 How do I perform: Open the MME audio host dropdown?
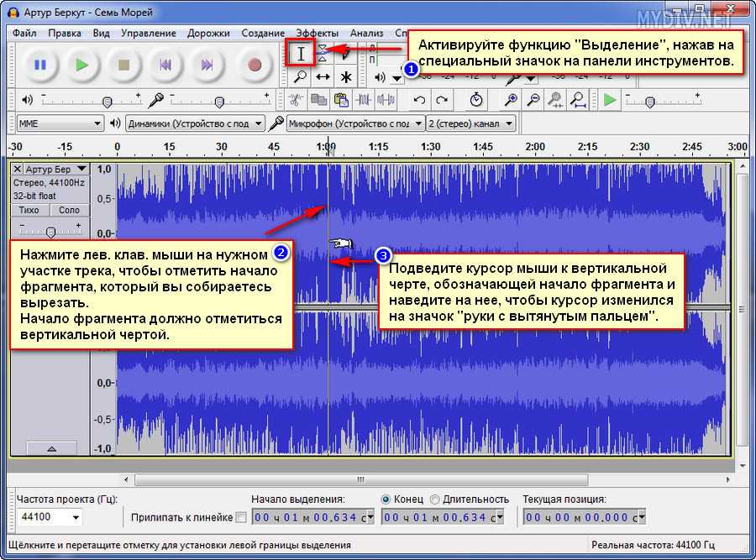tap(60, 123)
